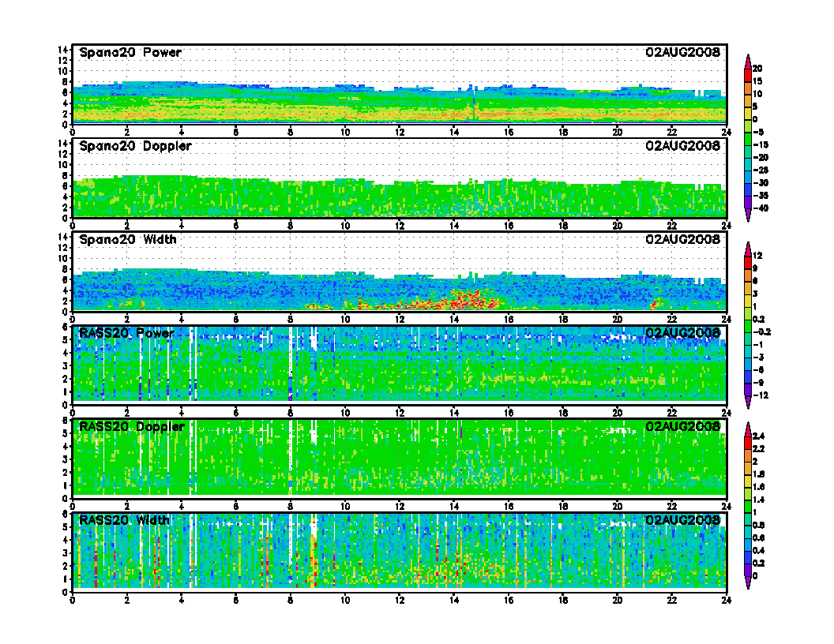This screenshot has height=644, width=834.
Task: Click the '-9' label on the middle colorbar
Action: pos(758,383)
